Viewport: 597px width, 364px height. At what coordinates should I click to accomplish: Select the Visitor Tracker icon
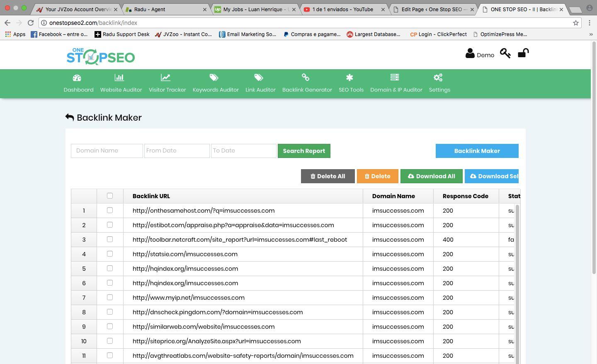[165, 77]
